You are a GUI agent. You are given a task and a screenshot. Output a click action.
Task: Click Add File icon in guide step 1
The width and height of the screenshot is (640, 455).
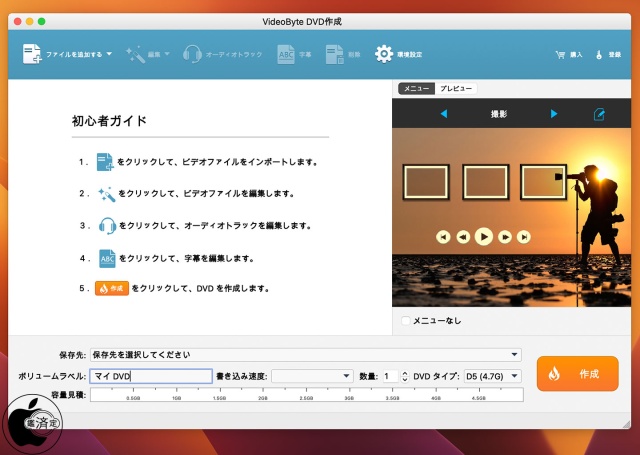(x=105, y=162)
